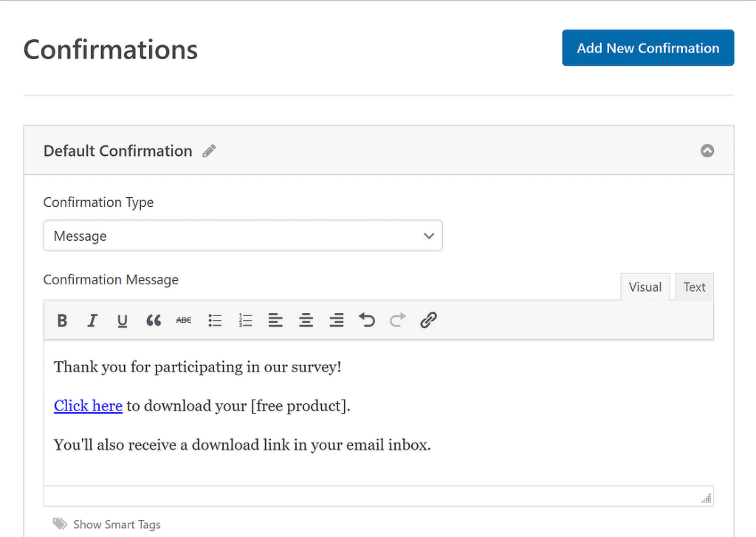756x537 pixels.
Task: Redo the last change
Action: tap(397, 320)
